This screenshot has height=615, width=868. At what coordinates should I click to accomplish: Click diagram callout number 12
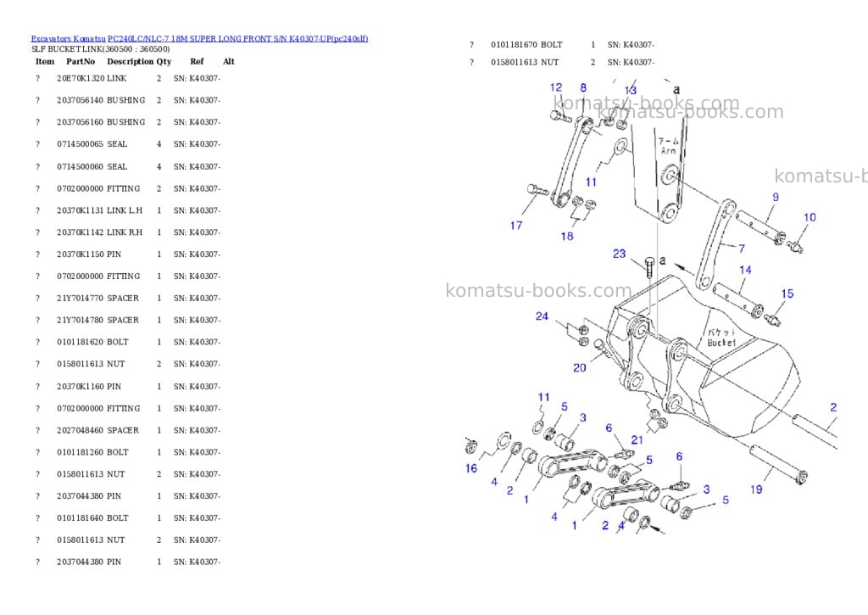(x=556, y=87)
